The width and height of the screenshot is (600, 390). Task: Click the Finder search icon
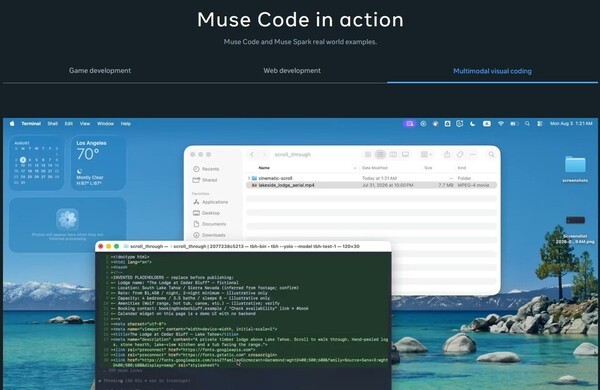coord(491,155)
